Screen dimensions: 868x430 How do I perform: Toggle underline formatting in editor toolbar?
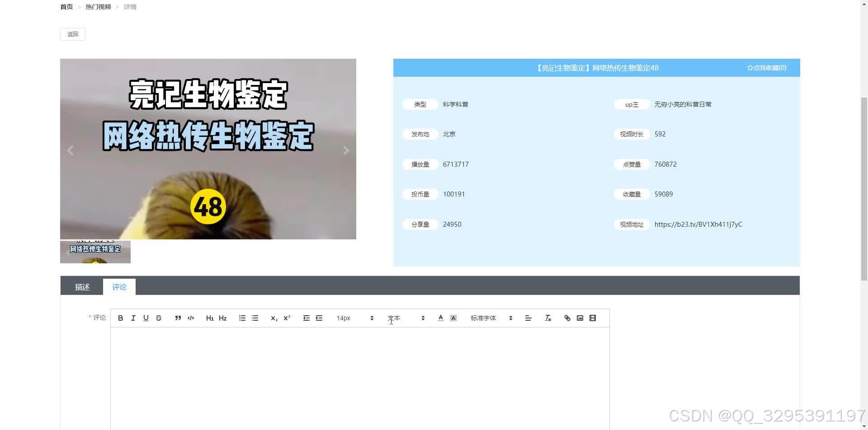[x=146, y=318]
